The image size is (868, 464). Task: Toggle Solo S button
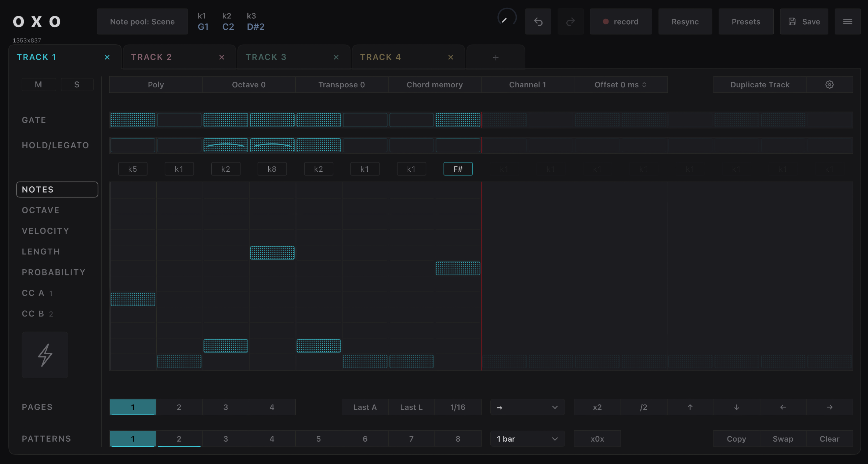pos(77,85)
